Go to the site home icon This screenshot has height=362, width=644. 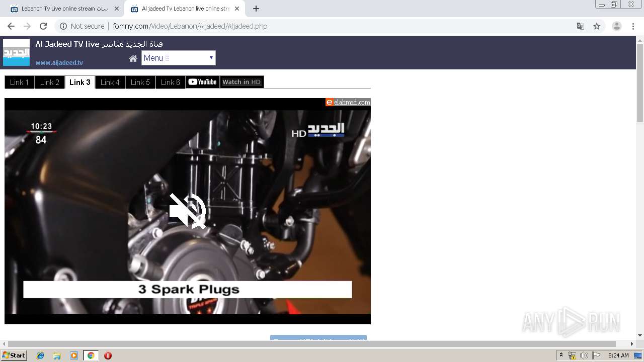click(133, 58)
